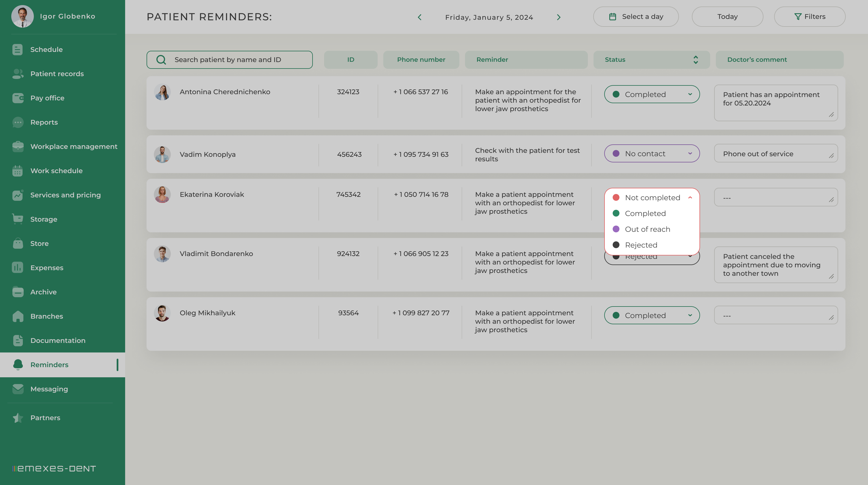
Task: Collapse the open Not completed status dropdown
Action: coord(690,197)
